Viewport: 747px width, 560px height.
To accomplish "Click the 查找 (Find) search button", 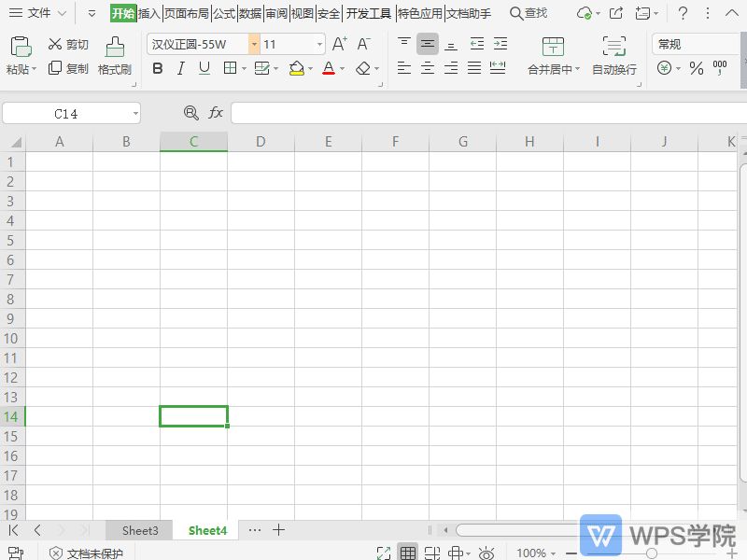I will pos(529,13).
